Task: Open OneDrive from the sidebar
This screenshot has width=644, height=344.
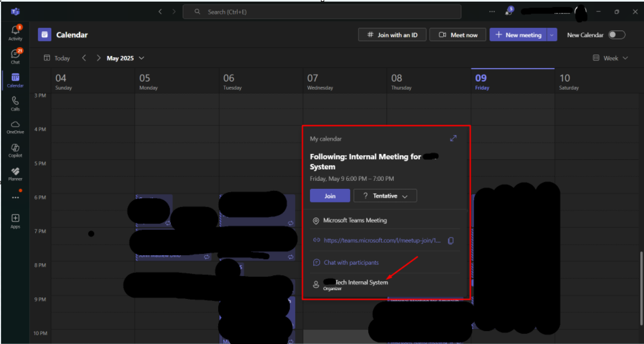Action: [15, 127]
